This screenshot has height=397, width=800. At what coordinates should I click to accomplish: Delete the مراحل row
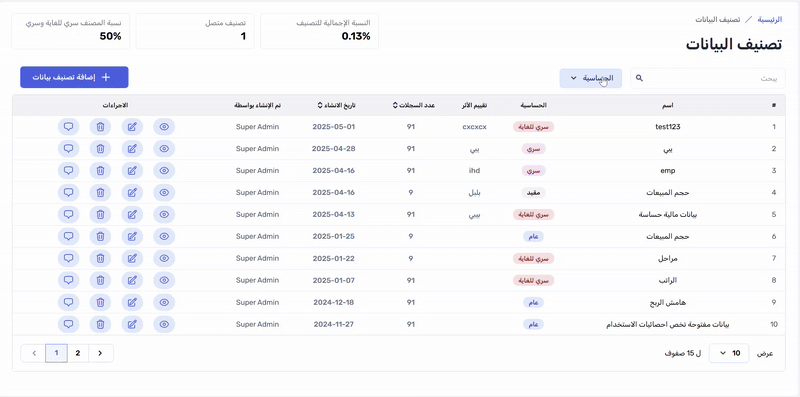point(100,258)
